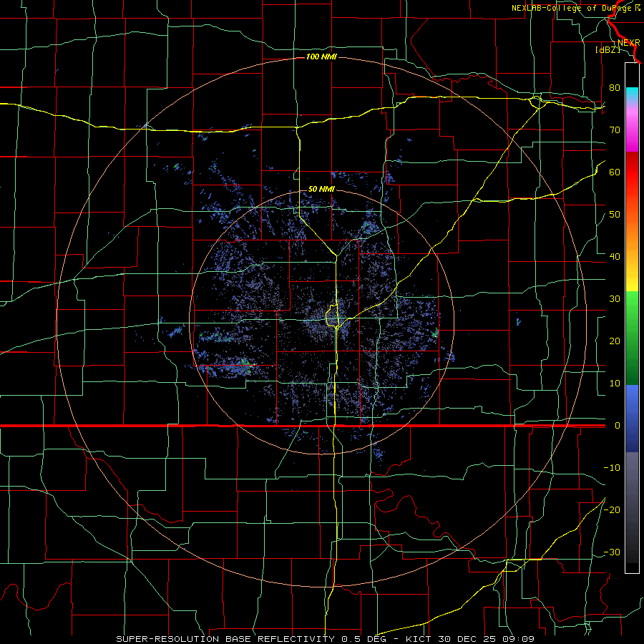Click the 30 value on the dBZ scale
Image resolution: width=644 pixels, height=644 pixels.
click(x=615, y=298)
